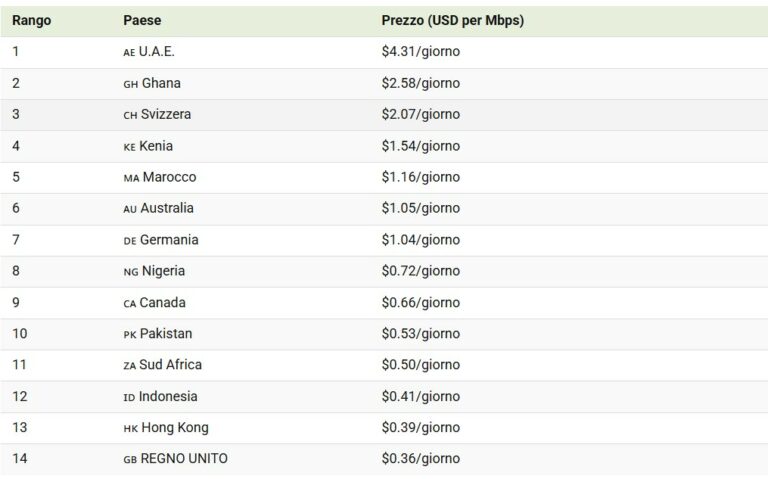
Task: Click the MA code icon beside Marocco
Action: point(130,178)
